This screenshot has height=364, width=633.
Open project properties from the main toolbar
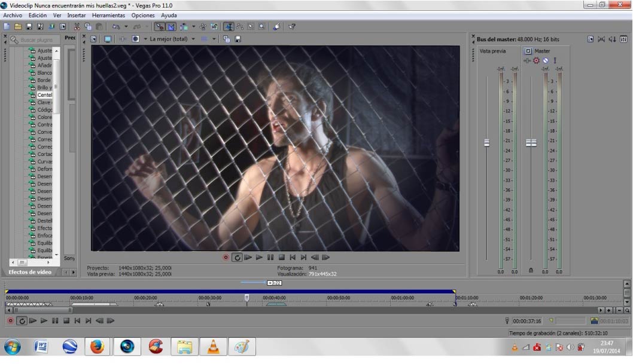(63, 27)
